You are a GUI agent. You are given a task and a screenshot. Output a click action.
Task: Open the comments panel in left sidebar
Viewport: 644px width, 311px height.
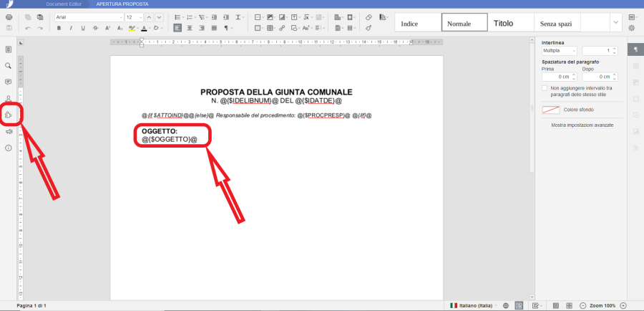[x=9, y=82]
